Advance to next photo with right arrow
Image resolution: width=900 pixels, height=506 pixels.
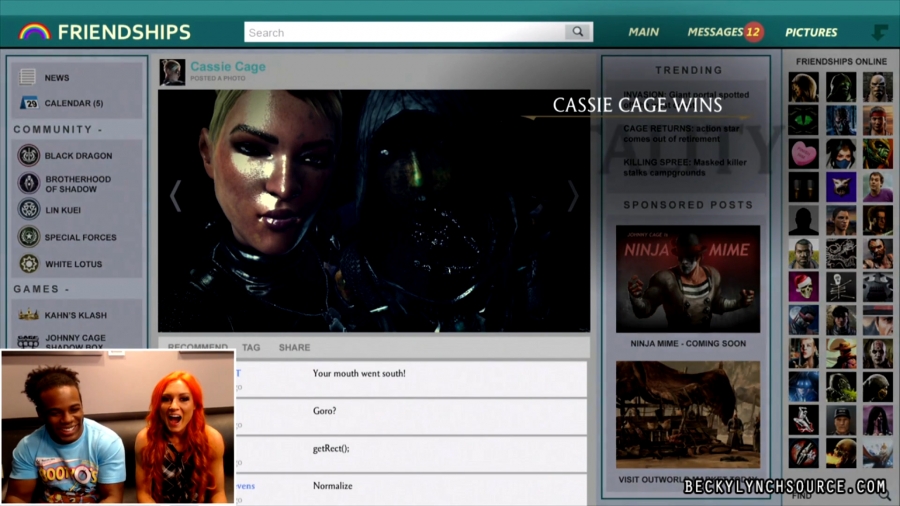pyautogui.click(x=573, y=197)
